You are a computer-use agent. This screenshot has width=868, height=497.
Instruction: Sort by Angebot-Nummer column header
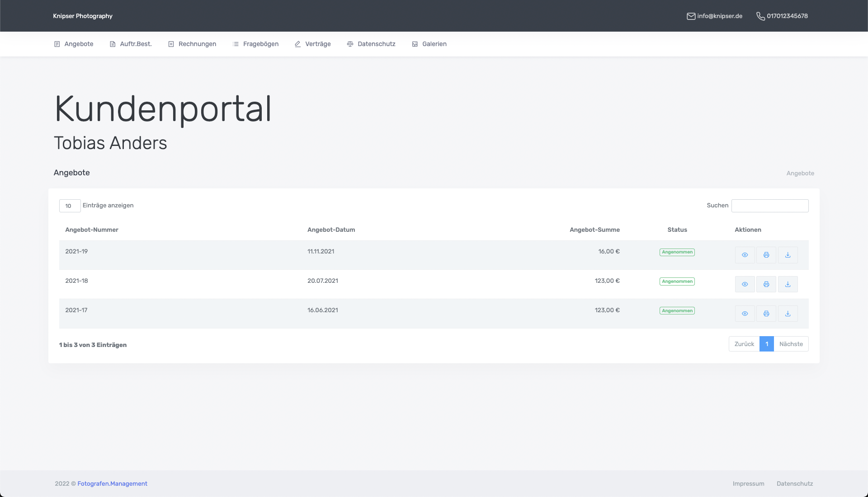[92, 230]
